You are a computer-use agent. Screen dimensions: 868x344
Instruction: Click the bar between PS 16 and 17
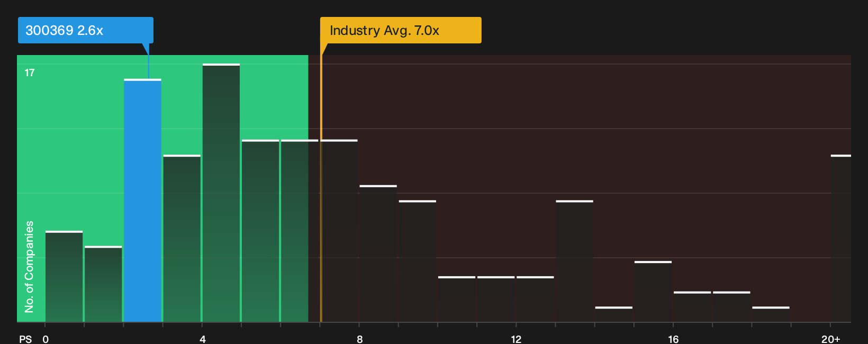pos(692,307)
